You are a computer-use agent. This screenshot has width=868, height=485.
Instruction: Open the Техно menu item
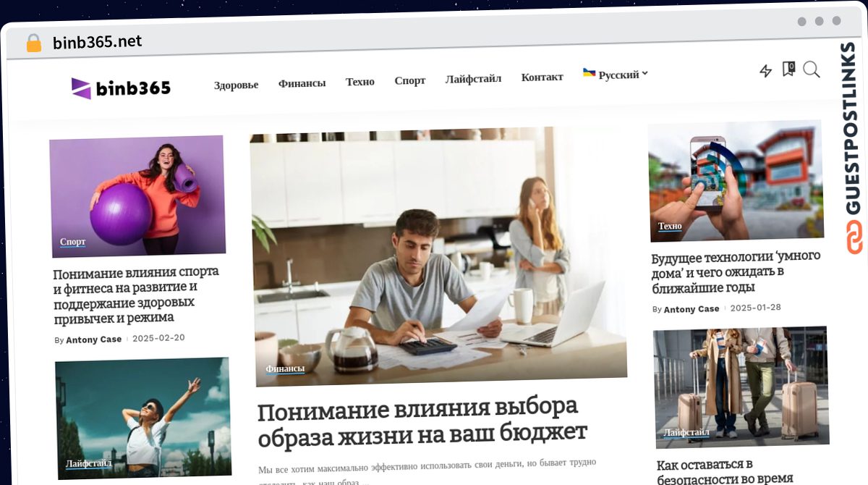pos(359,82)
